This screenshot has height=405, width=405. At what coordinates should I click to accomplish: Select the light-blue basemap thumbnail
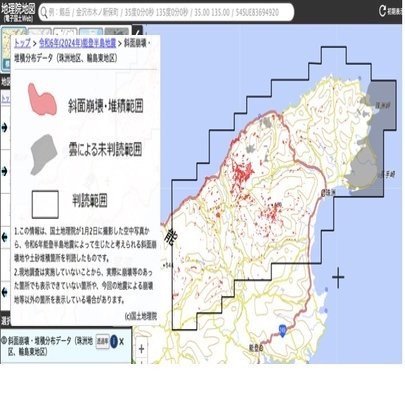(x=91, y=31)
